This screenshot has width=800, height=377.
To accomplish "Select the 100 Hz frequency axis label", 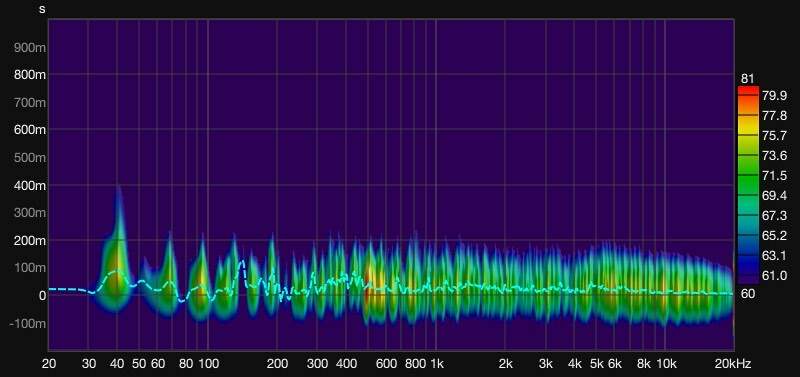I will click(x=209, y=364).
